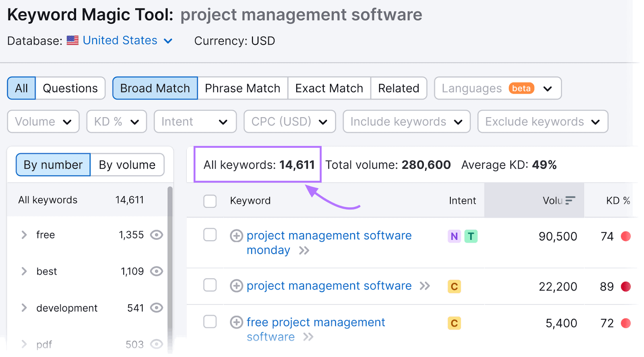Open the Volume filter dropdown
The width and height of the screenshot is (644, 357).
point(43,122)
